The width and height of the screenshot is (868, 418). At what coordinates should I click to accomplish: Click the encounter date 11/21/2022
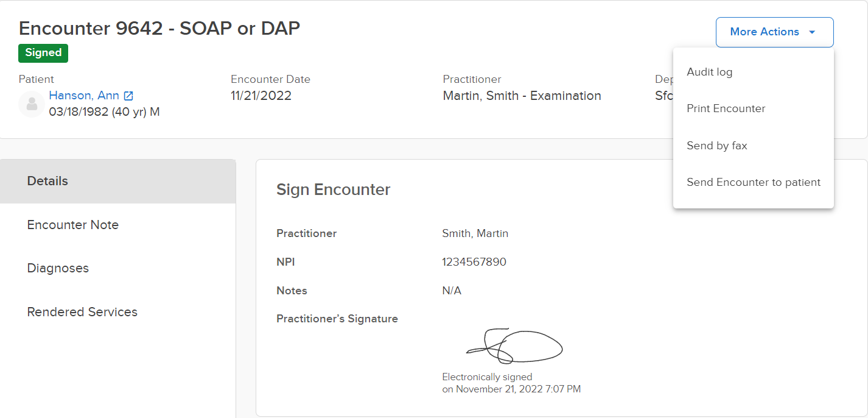tap(261, 96)
